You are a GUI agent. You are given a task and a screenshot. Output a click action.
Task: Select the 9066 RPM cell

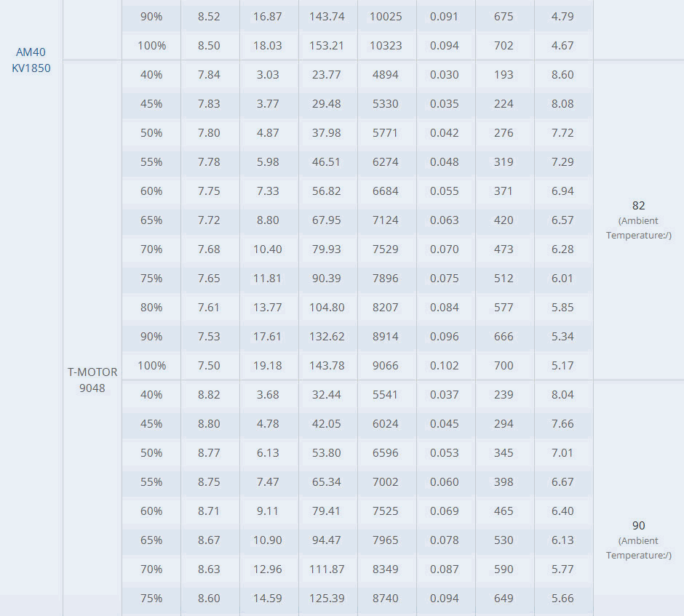tap(386, 365)
